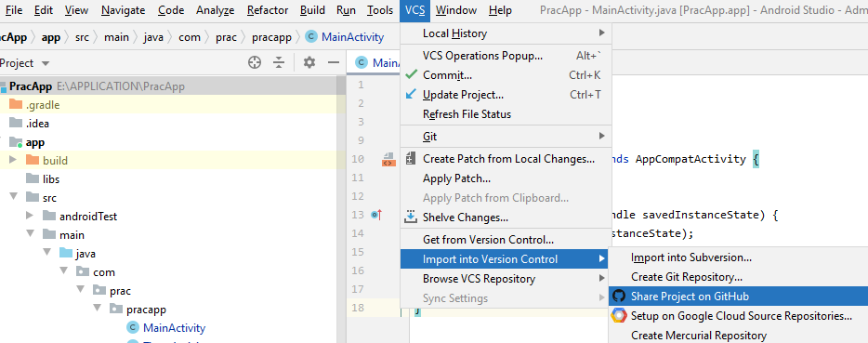Choose Import into Subversion
The height and width of the screenshot is (343, 868).
tap(739, 257)
